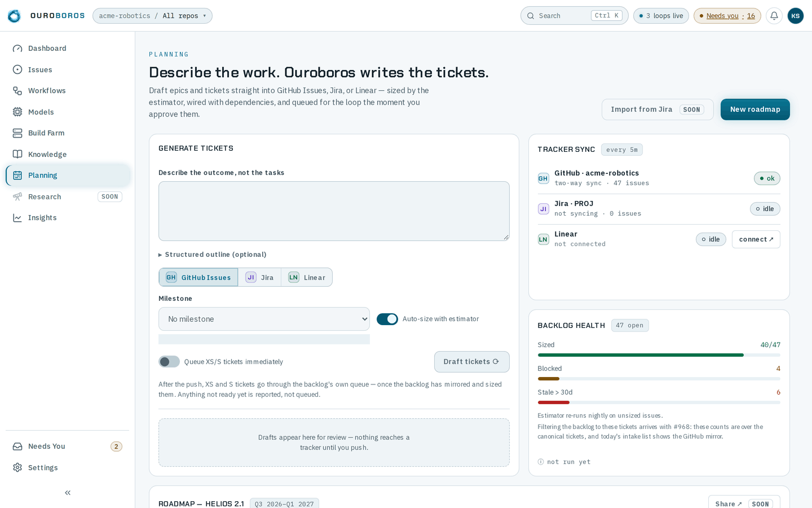Open Settings page

click(x=68, y=467)
